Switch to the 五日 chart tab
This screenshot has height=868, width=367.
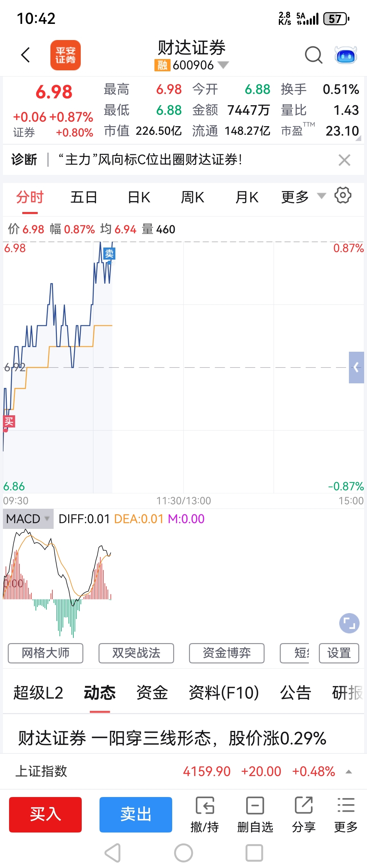tap(84, 197)
